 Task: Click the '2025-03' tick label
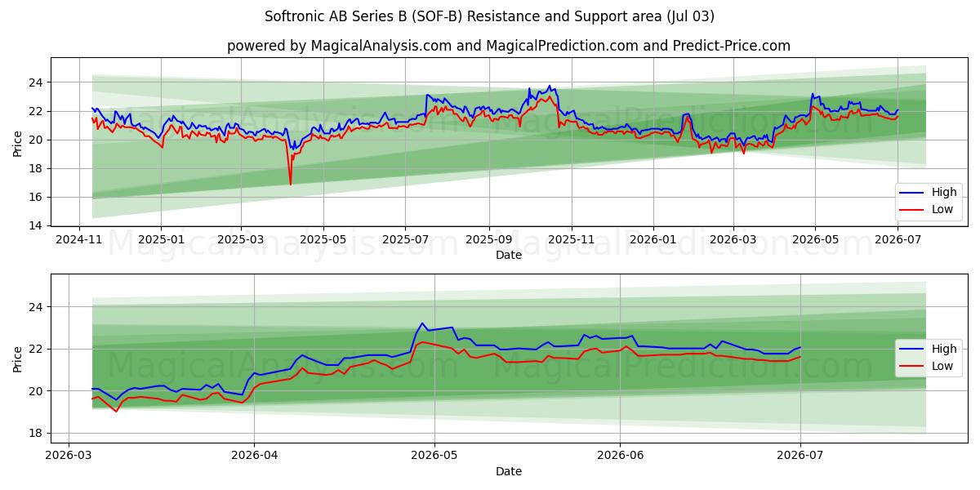(241, 240)
